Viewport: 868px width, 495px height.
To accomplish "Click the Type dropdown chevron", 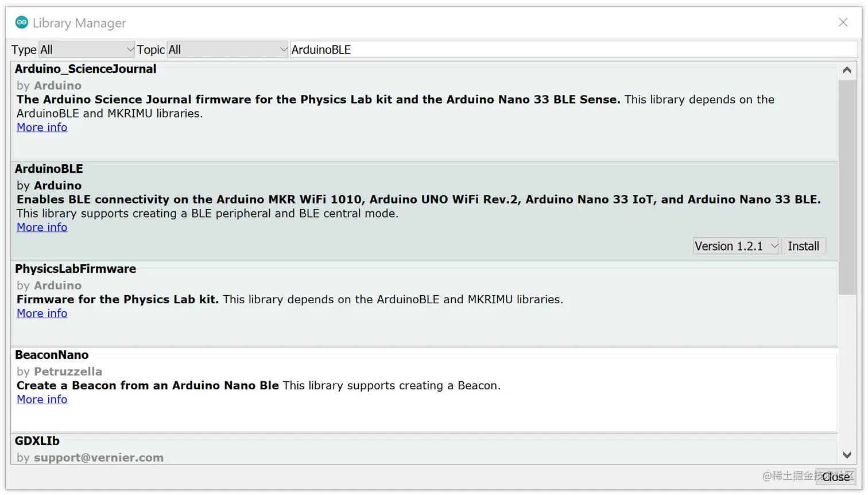I will coord(129,49).
